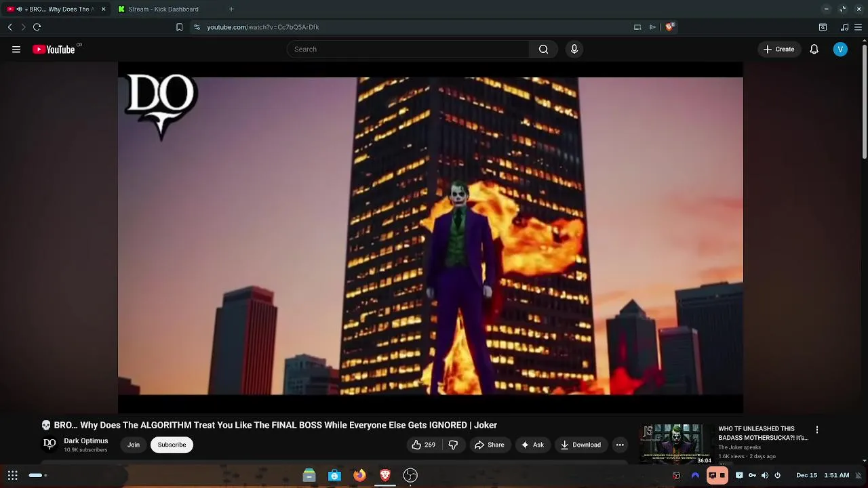
Task: Open a new browser tab
Action: (231, 9)
